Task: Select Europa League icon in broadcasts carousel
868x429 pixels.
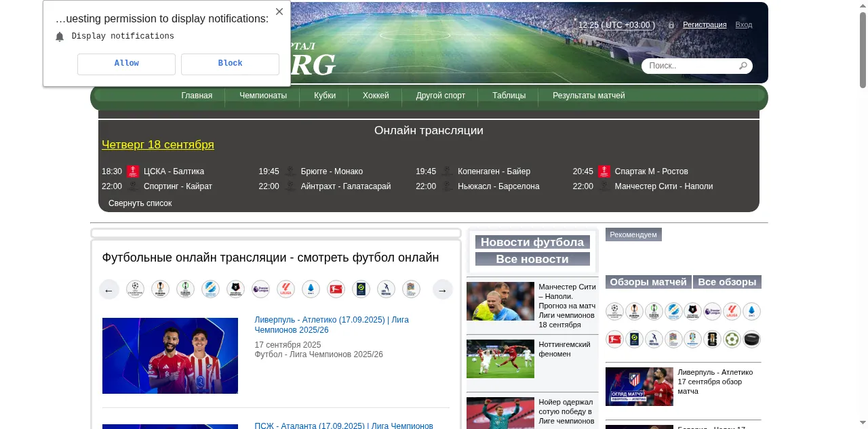Action: [160, 289]
